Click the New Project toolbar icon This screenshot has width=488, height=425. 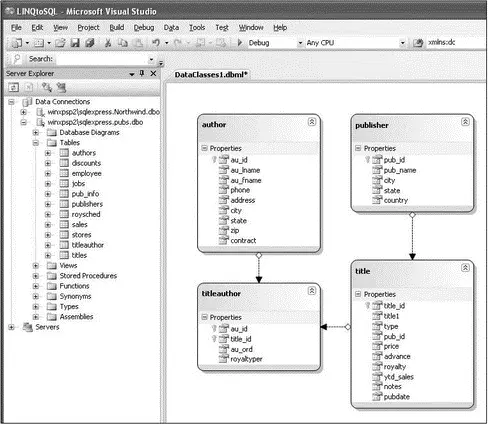pos(17,43)
